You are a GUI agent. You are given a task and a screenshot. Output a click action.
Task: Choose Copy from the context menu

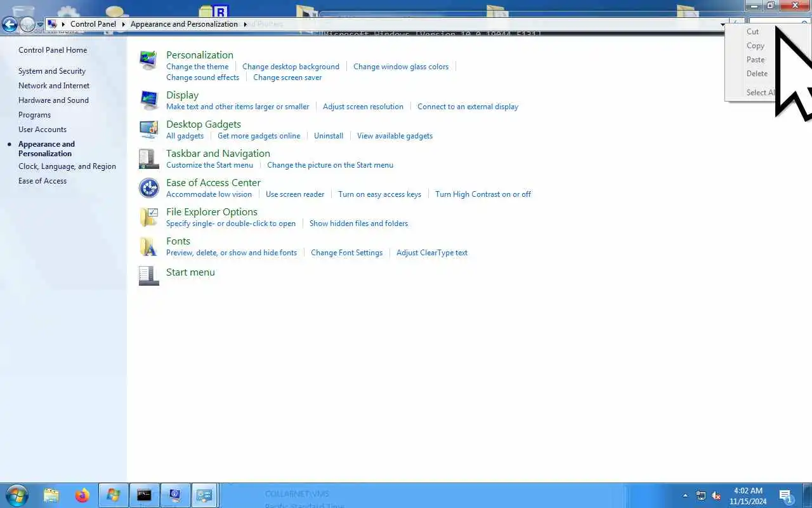(756, 46)
